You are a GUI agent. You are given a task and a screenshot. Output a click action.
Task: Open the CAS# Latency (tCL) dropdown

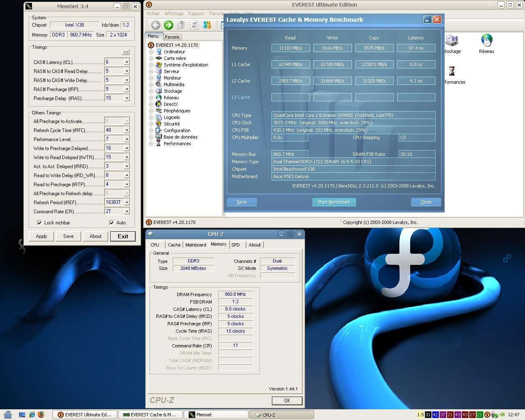tap(127, 62)
